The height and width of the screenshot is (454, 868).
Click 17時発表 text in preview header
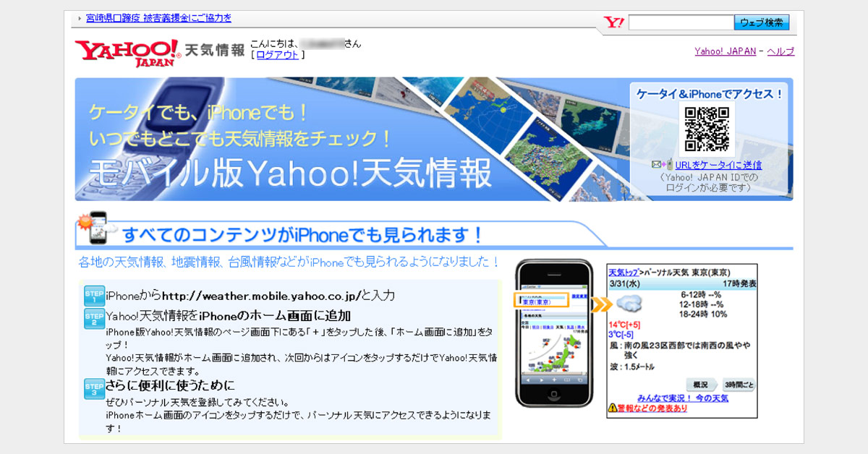click(739, 284)
